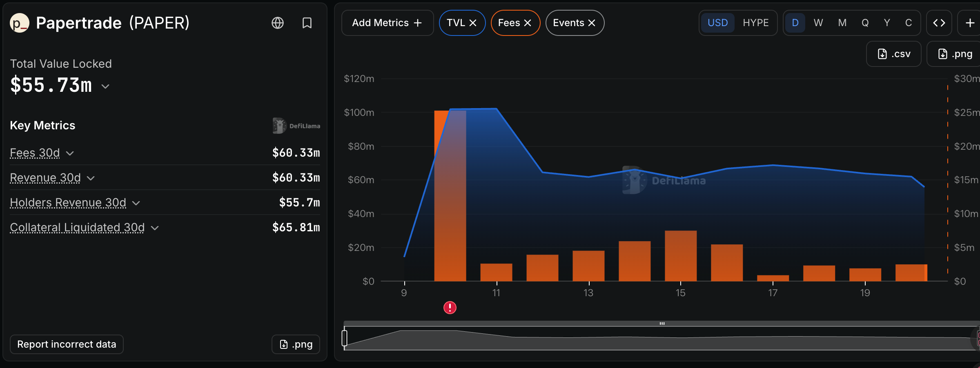Click the red event alert marker
This screenshot has height=368, width=980.
(x=450, y=308)
